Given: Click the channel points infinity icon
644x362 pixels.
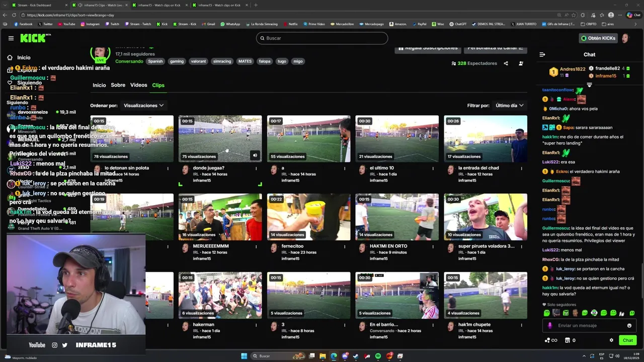Looking at the screenshot, I should tap(551, 340).
